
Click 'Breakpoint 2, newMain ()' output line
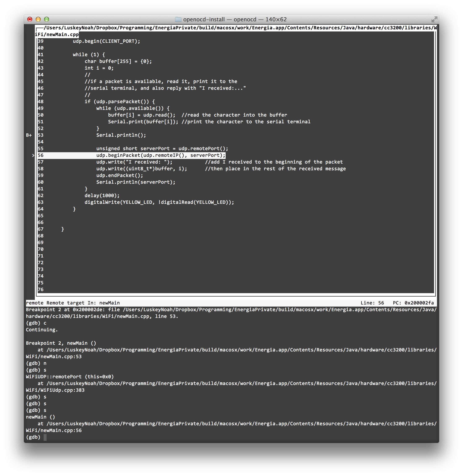(61, 343)
